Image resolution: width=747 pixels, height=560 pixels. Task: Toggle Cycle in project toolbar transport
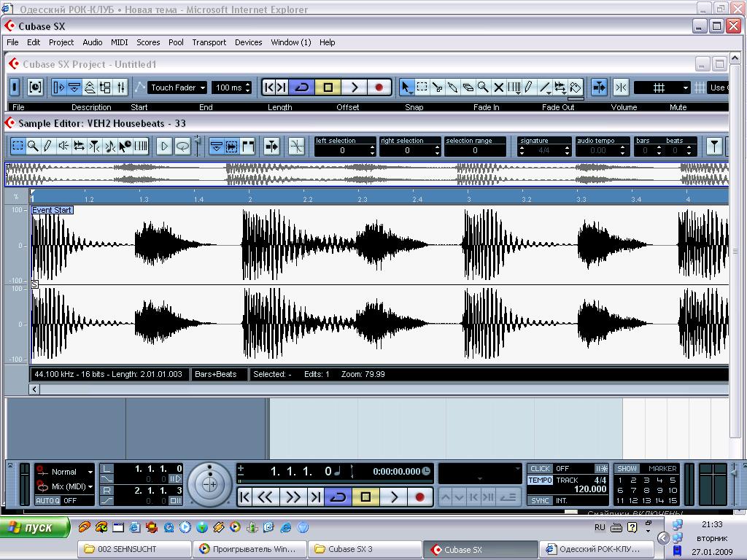302,87
